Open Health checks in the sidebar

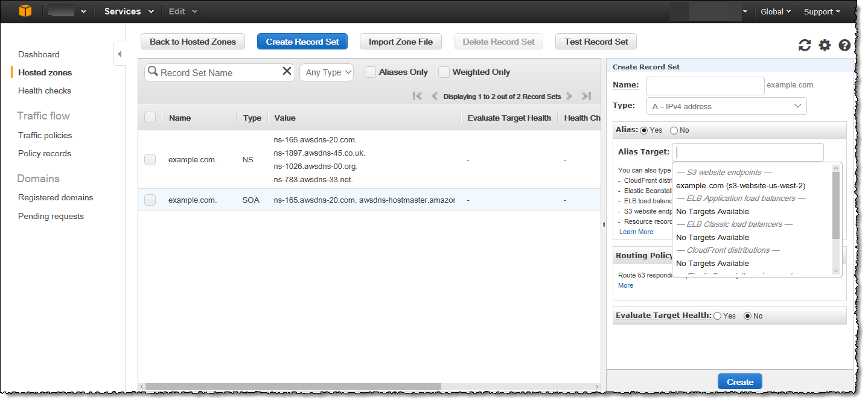point(45,90)
